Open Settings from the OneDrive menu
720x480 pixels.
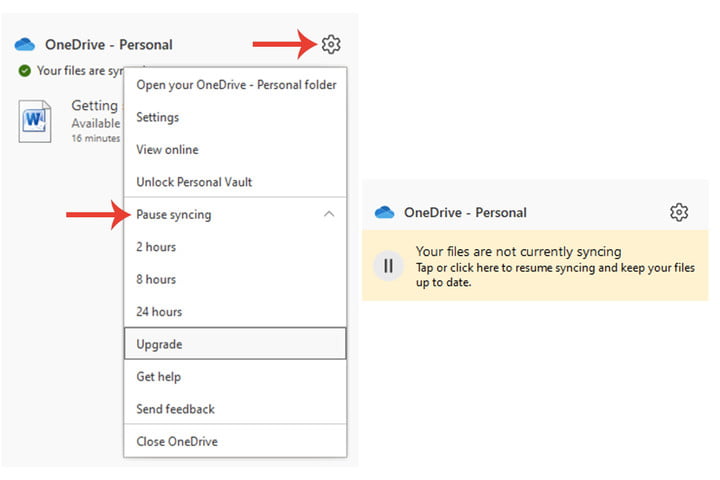click(158, 117)
